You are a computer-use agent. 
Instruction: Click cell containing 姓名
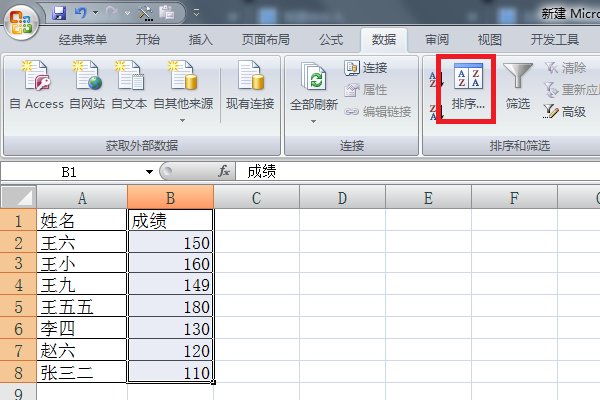(x=82, y=220)
